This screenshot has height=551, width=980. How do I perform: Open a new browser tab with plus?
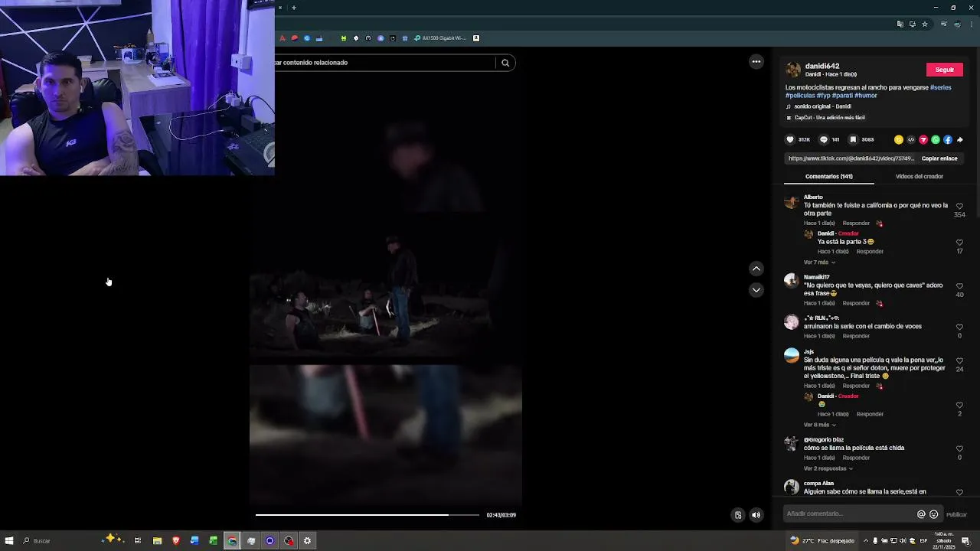click(x=294, y=8)
